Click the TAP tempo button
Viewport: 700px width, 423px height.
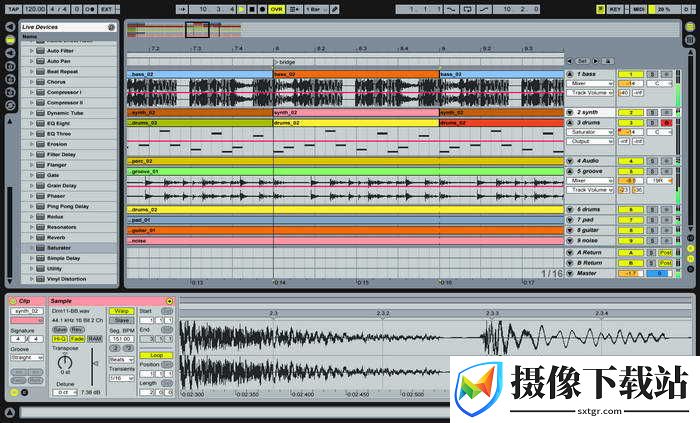point(13,9)
